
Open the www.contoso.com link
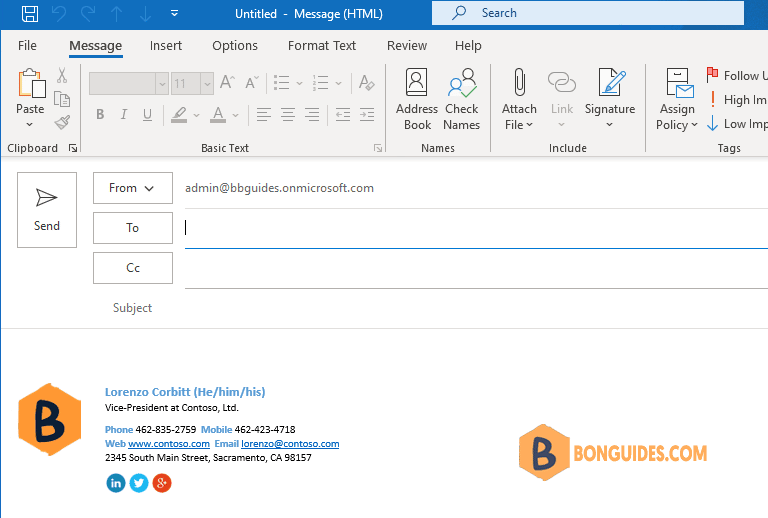169,444
